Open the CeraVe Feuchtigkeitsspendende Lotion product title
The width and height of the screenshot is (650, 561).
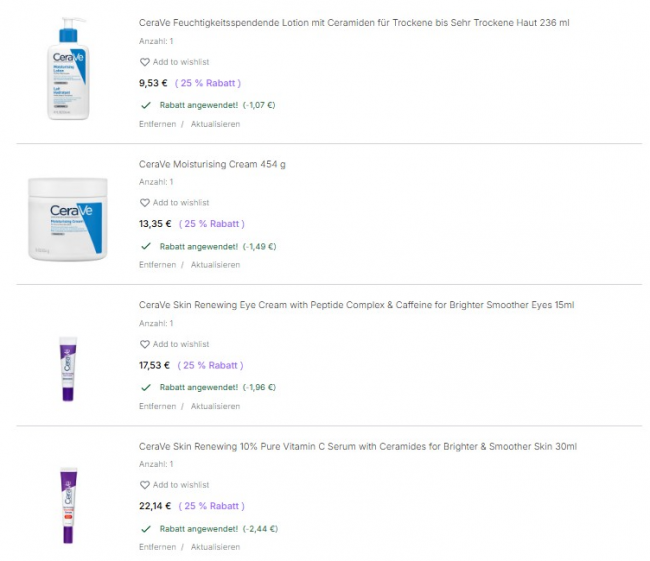click(x=354, y=23)
